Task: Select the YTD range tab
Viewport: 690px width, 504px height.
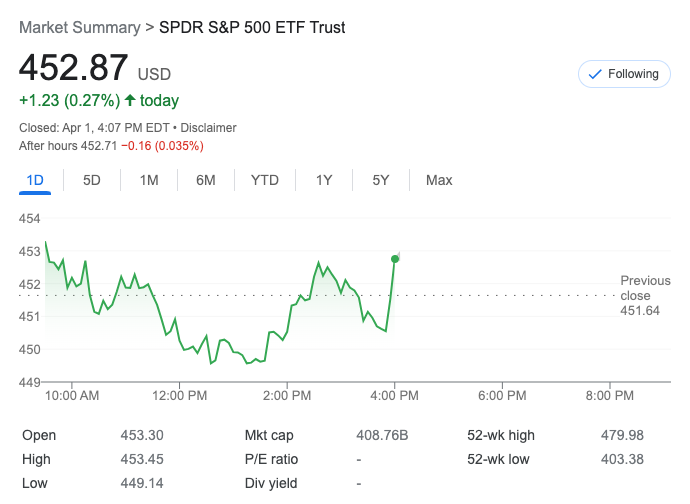Action: 264,180
